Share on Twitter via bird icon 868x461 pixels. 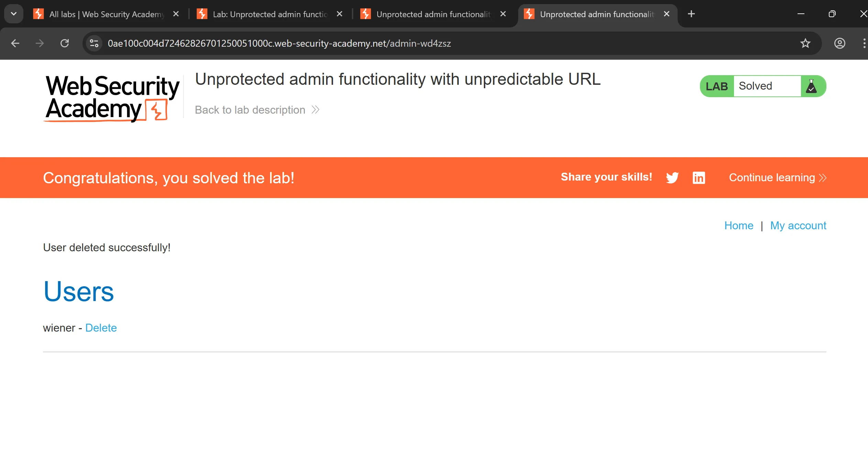click(x=672, y=177)
